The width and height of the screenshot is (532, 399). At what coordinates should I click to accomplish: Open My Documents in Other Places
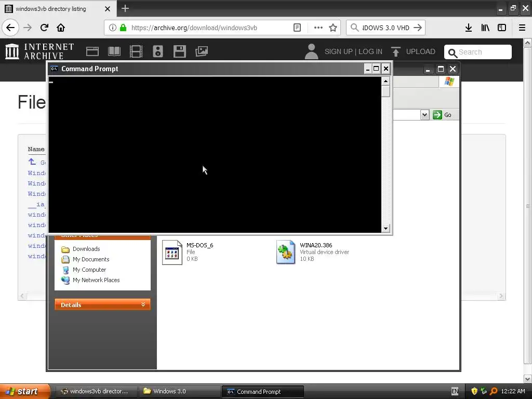[91, 260]
